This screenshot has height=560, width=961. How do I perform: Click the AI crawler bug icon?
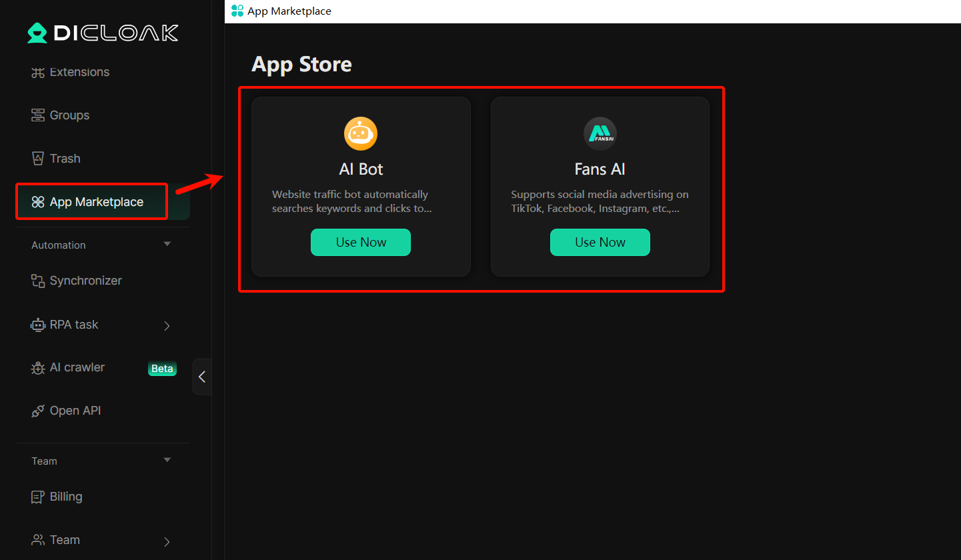click(38, 368)
